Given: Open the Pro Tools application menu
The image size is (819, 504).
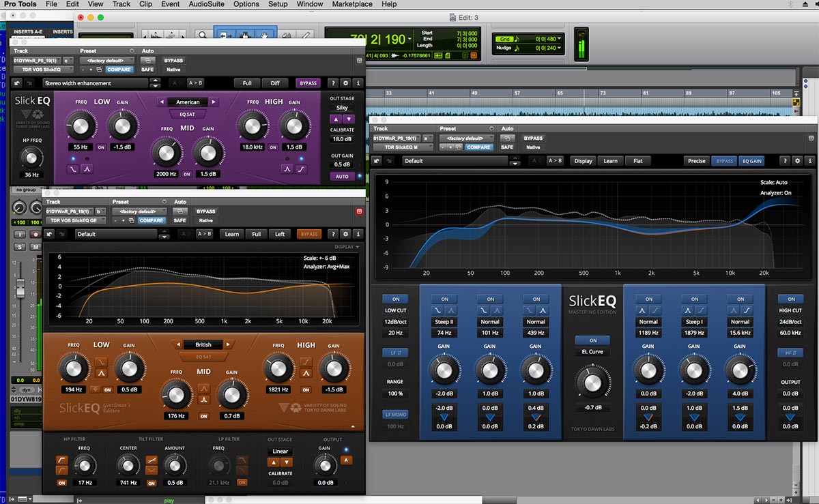Looking at the screenshot, I should click(19, 4).
